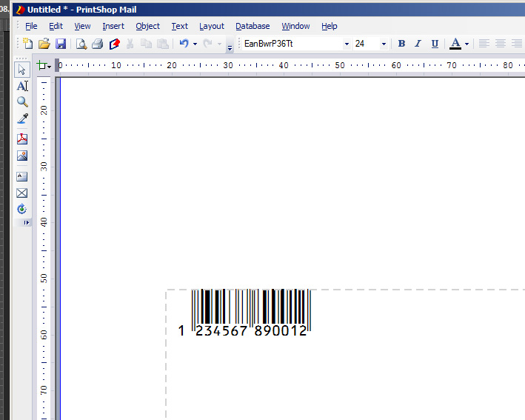Toggle bold formatting

(401, 44)
